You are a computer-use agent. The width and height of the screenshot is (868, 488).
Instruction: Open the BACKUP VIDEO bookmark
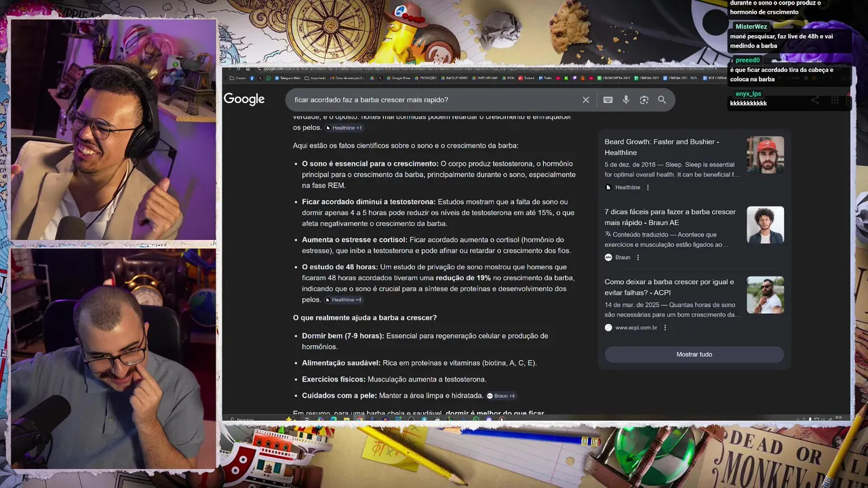[454, 78]
